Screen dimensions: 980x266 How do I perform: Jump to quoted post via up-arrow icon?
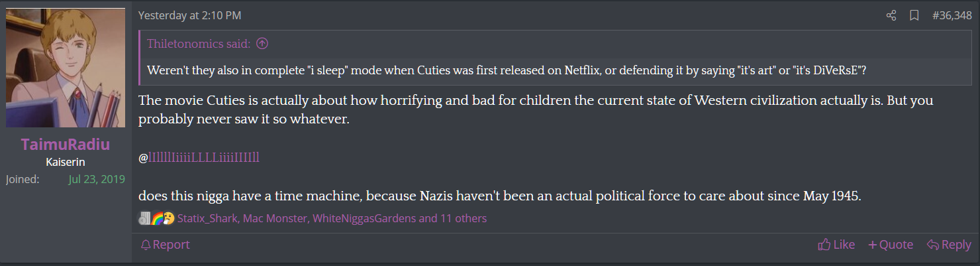pos(262,44)
